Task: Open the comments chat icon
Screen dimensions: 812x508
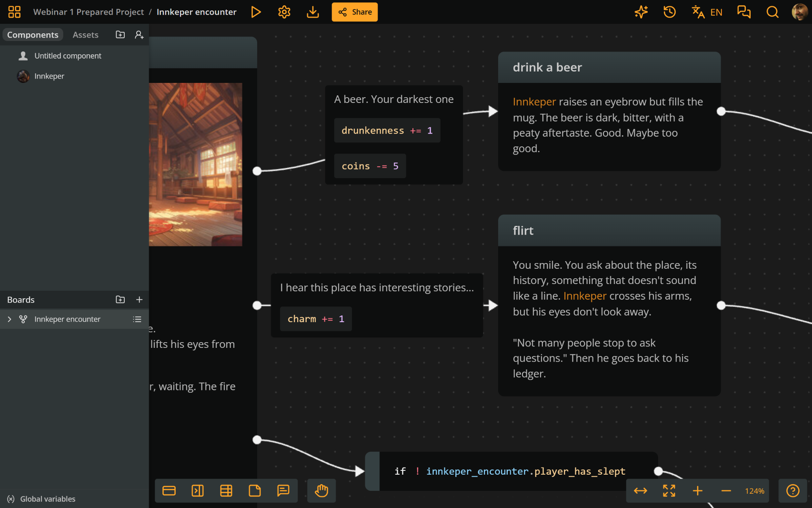Action: pyautogui.click(x=744, y=12)
